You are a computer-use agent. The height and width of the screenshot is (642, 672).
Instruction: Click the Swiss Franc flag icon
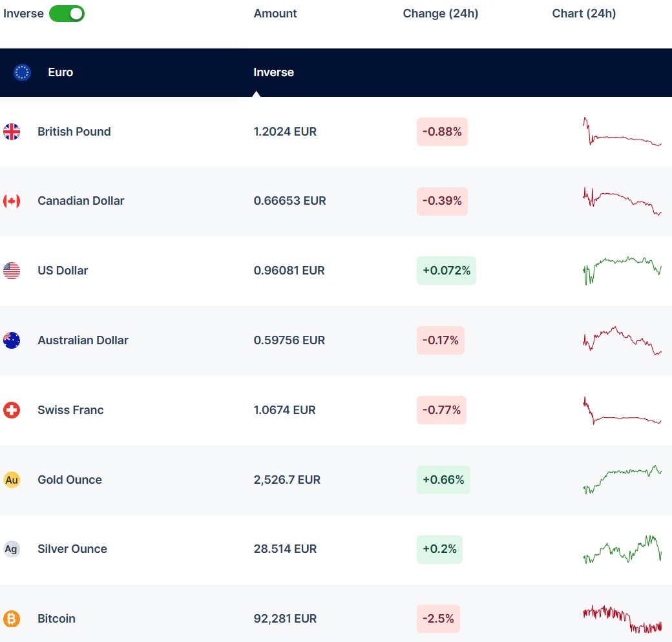pos(12,410)
